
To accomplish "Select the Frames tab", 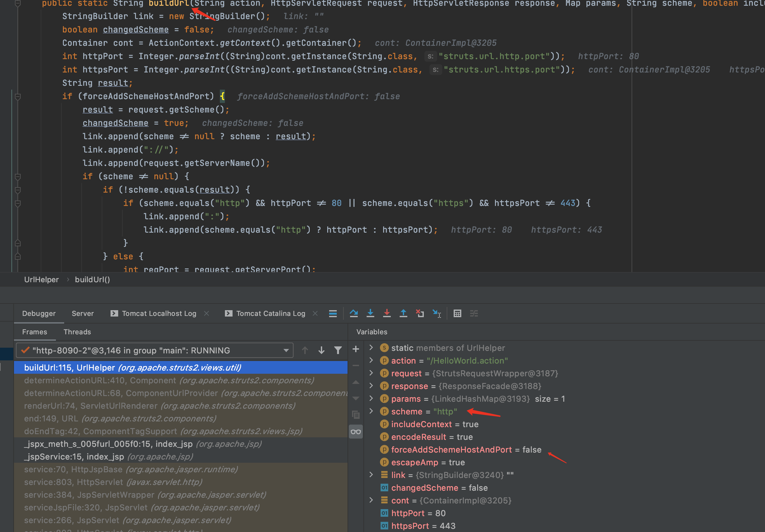I will point(35,332).
